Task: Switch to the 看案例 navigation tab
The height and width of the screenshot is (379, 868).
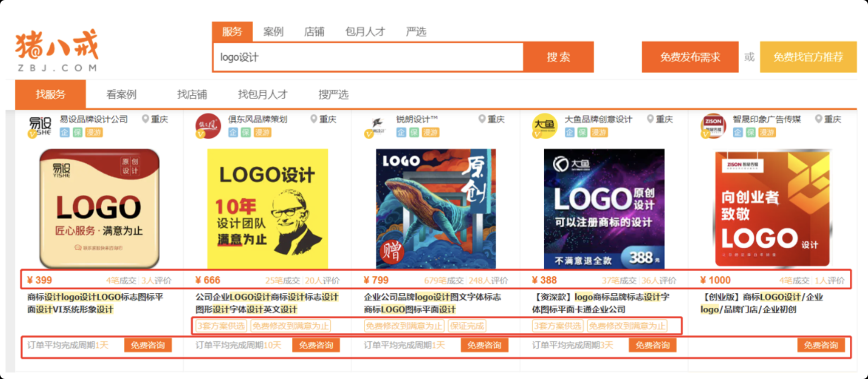Action: coord(121,94)
